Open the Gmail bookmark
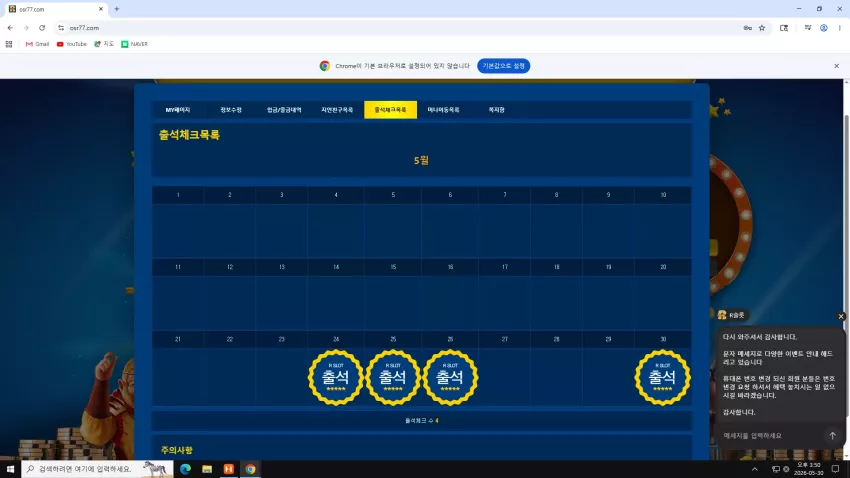850x478 pixels. click(x=37, y=44)
